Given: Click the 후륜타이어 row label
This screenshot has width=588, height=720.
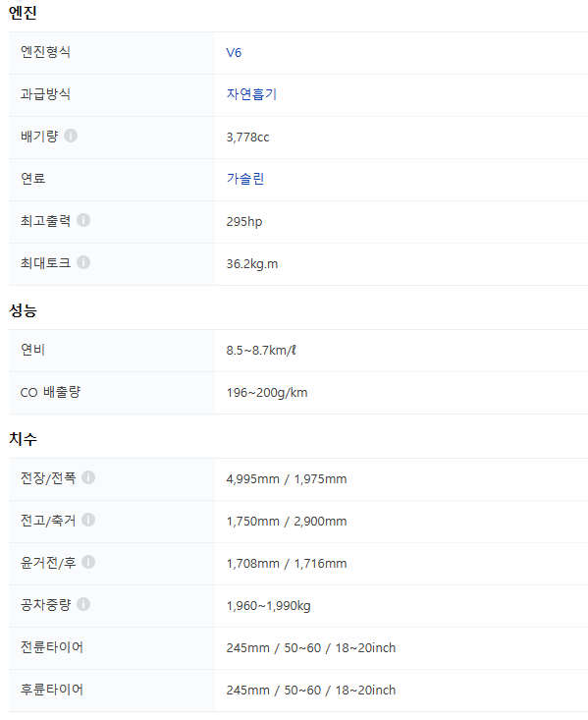Looking at the screenshot, I should [52, 690].
